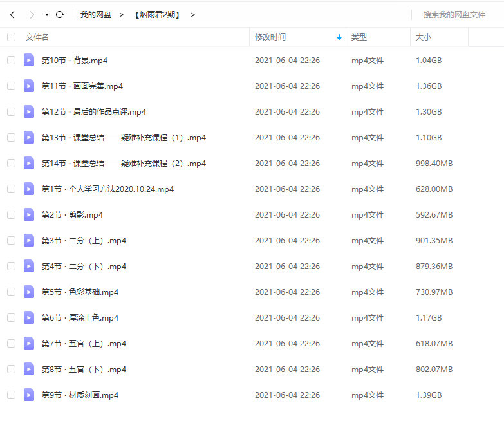This screenshot has height=421, width=504.
Task: Click the 搜索我的网盘文件 search box
Action: pos(454,14)
